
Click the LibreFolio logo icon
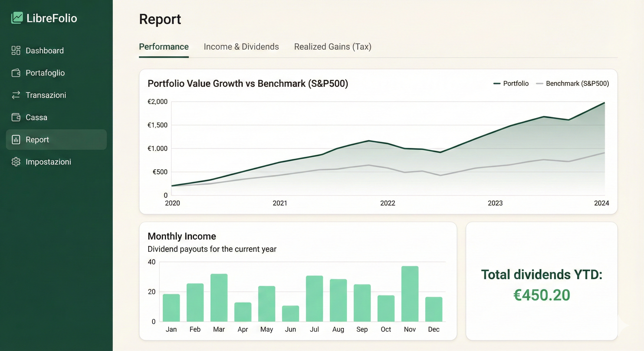click(x=17, y=18)
